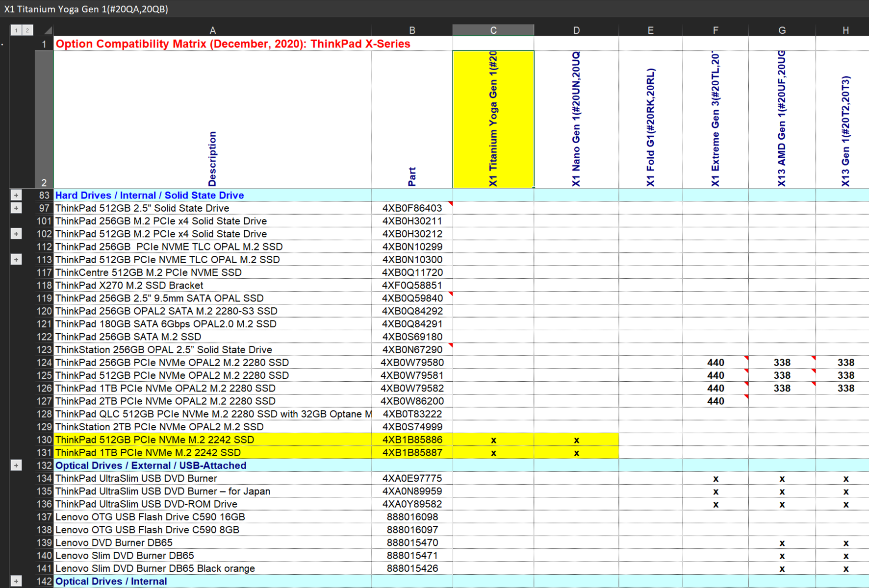The height and width of the screenshot is (588, 869).
Task: Select row 130 header
Action: pyautogui.click(x=44, y=440)
